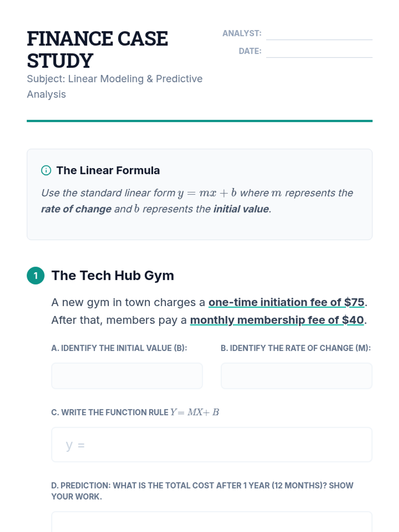Click the 'C. Write the function rule' label
Screen dimensions: 399x532
click(x=135, y=412)
